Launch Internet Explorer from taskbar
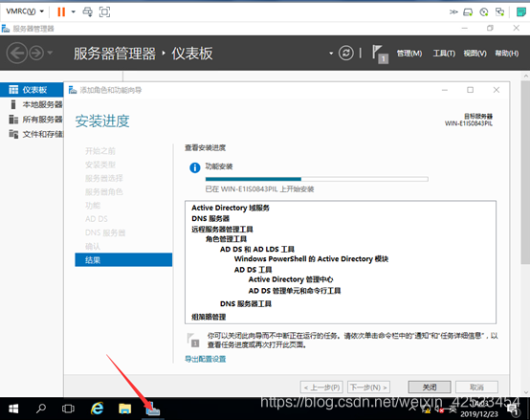Screen dimensions: 530x420 (x=97, y=409)
